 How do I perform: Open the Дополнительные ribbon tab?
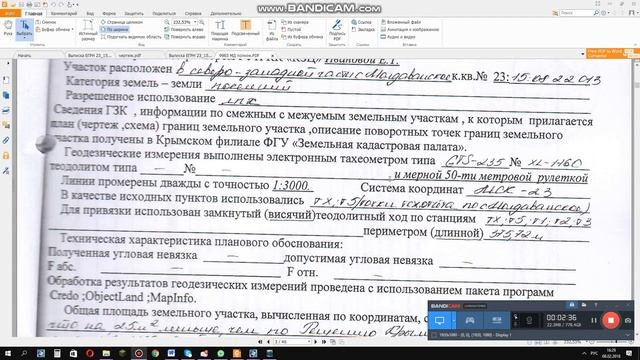226,13
